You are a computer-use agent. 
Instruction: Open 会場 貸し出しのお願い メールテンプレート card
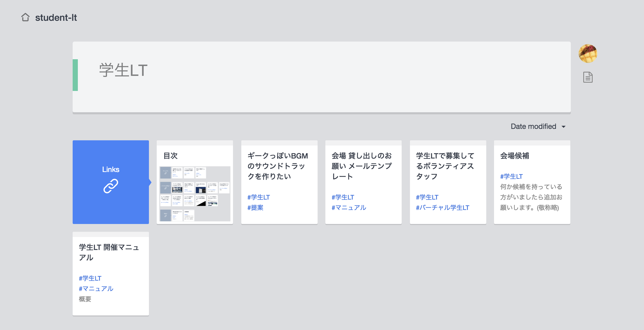(362, 166)
